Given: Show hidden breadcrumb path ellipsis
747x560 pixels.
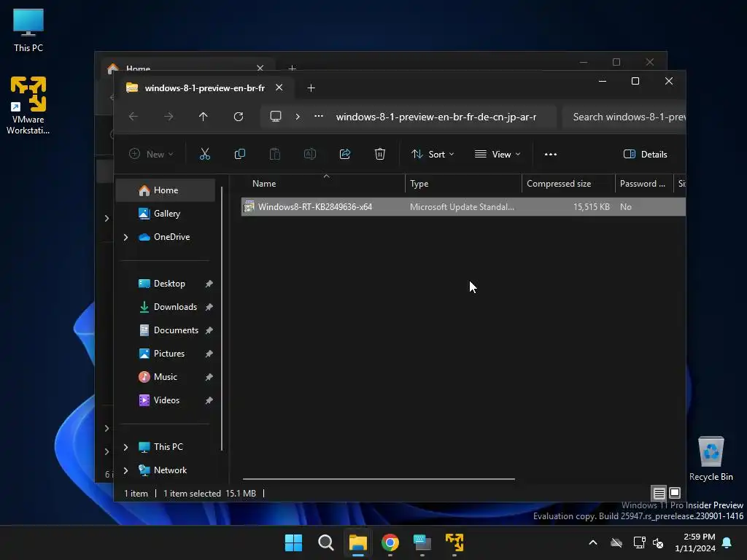Looking at the screenshot, I should coord(319,116).
